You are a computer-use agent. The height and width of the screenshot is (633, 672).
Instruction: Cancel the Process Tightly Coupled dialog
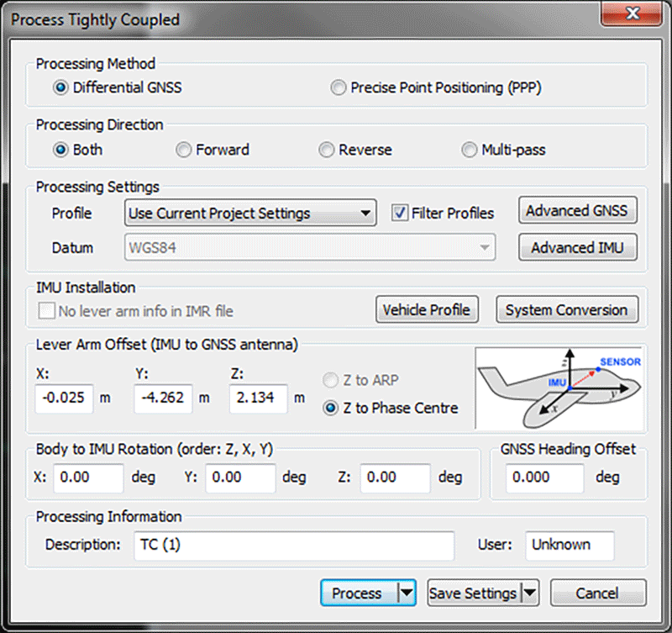click(598, 593)
